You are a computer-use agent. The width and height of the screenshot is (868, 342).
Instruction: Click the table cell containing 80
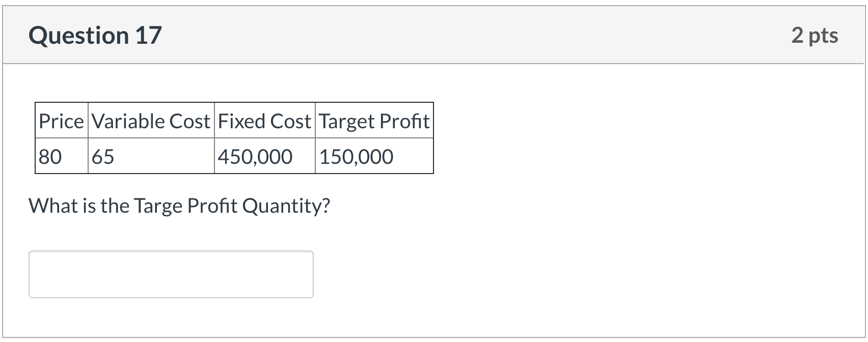[x=50, y=156]
